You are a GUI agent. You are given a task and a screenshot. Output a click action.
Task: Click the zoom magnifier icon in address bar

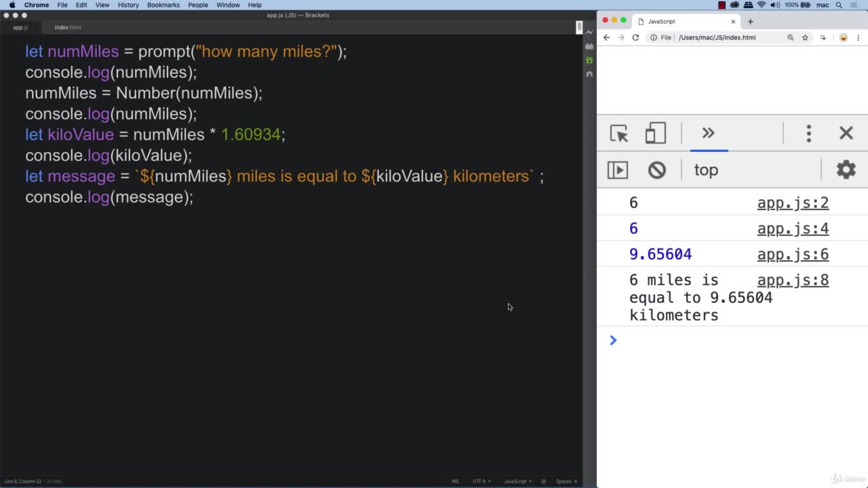[790, 37]
